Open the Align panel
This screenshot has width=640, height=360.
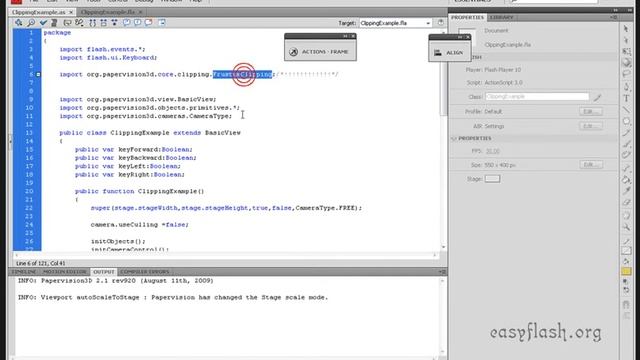(449, 53)
